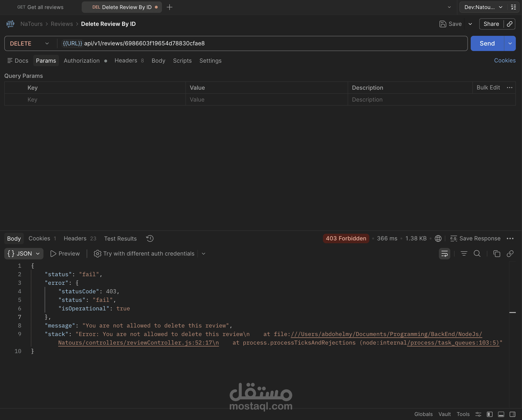Open the response Headers tab

[x=75, y=238]
